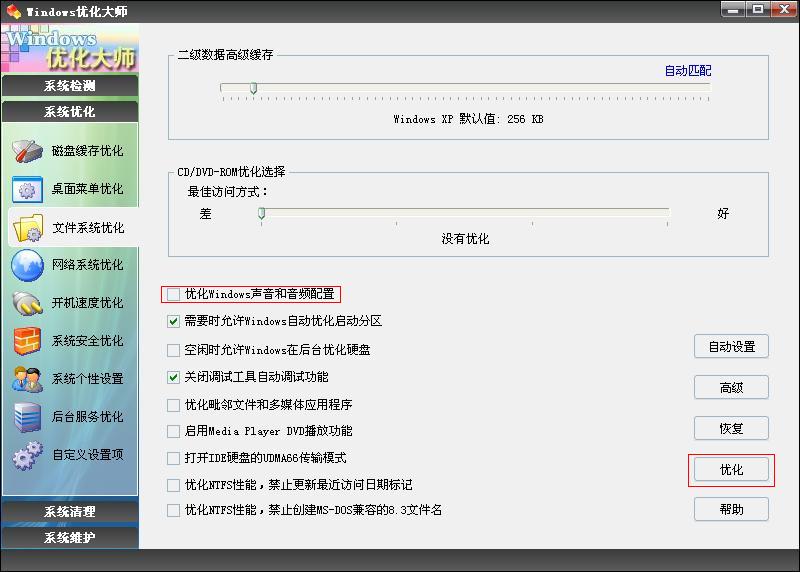Image resolution: width=800 pixels, height=572 pixels.
Task: Enable 优化Windows声音和音频配置 checkbox
Action: click(x=173, y=294)
